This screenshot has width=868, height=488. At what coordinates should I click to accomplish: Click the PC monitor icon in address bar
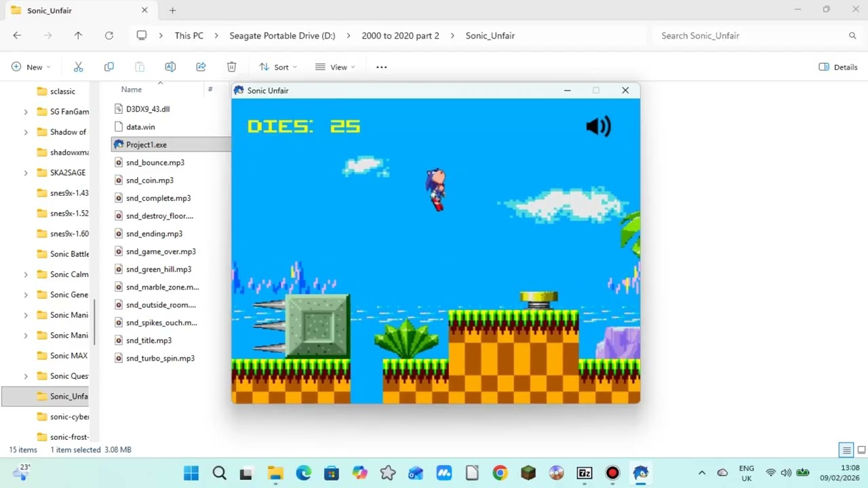coord(141,35)
